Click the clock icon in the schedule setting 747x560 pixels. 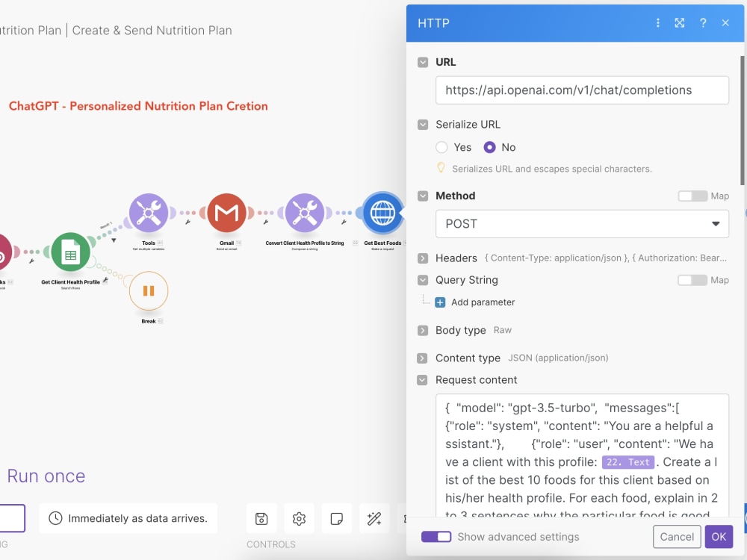[x=56, y=518]
